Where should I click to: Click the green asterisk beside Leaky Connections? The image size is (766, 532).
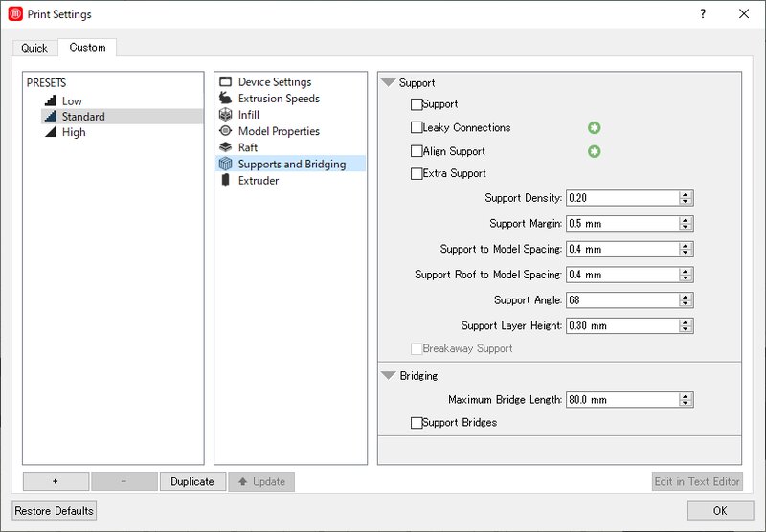click(594, 128)
